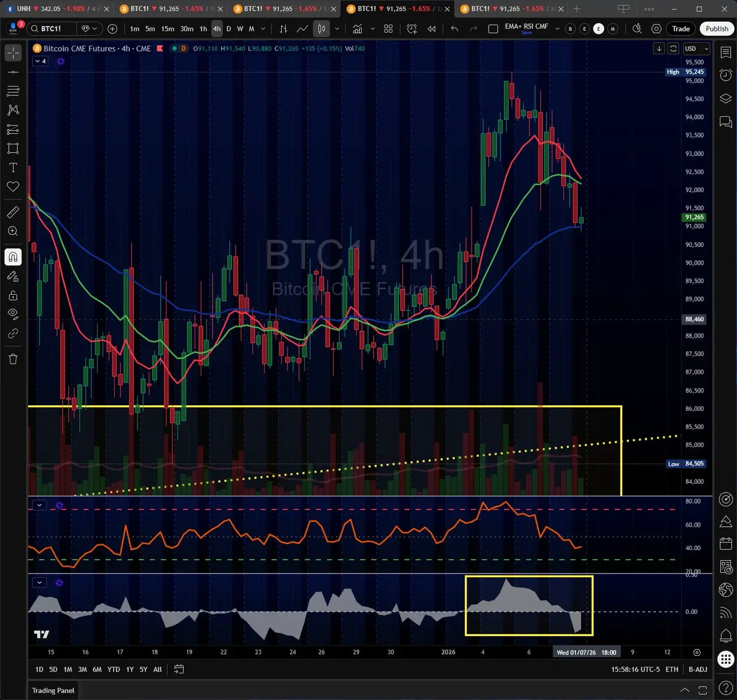Select the 4h interval

coord(217,29)
